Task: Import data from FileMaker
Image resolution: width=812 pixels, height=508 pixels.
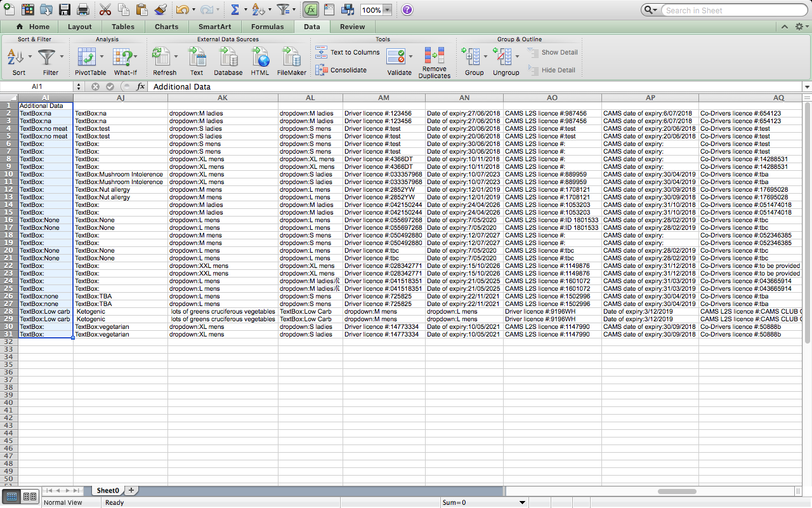Action: click(291, 57)
